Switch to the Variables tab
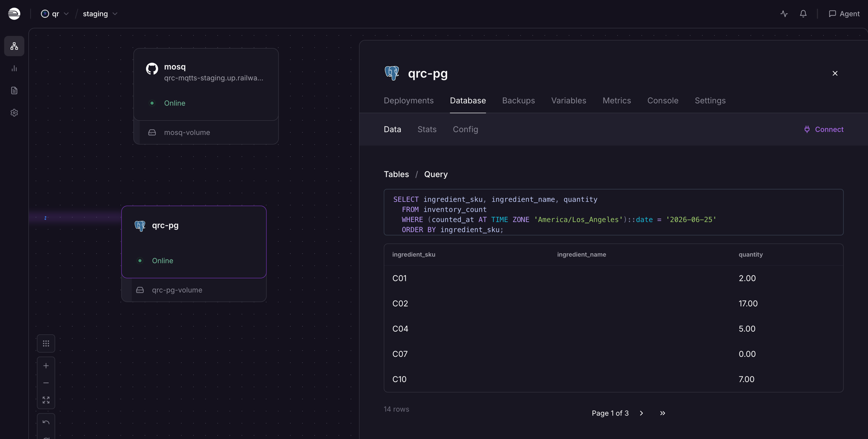The image size is (868, 439). click(569, 101)
